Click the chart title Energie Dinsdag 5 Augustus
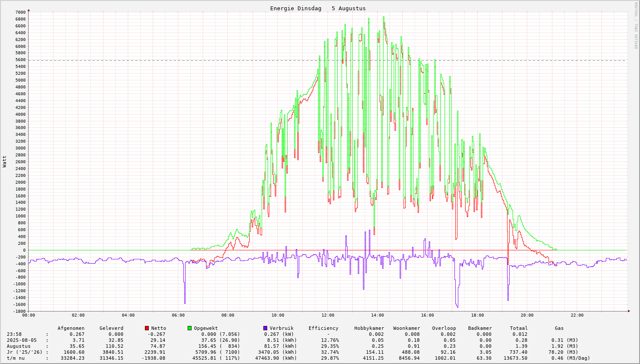640x364 pixels. coord(318,9)
